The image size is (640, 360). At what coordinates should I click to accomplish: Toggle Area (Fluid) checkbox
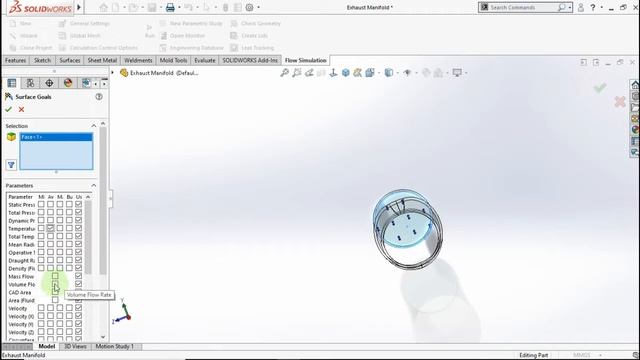click(55, 300)
